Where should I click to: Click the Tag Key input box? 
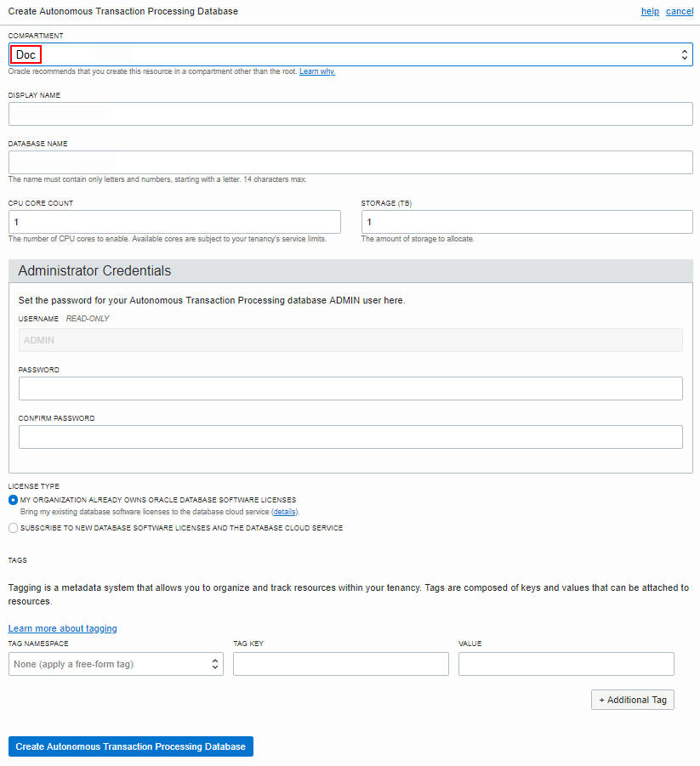(340, 664)
